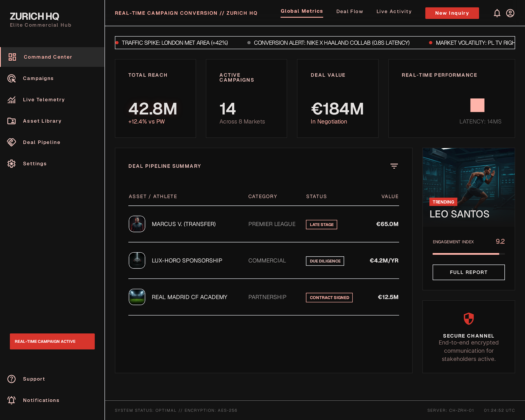Click the Zurich HQ logo title
The image size is (525, 420).
pyautogui.click(x=34, y=16)
